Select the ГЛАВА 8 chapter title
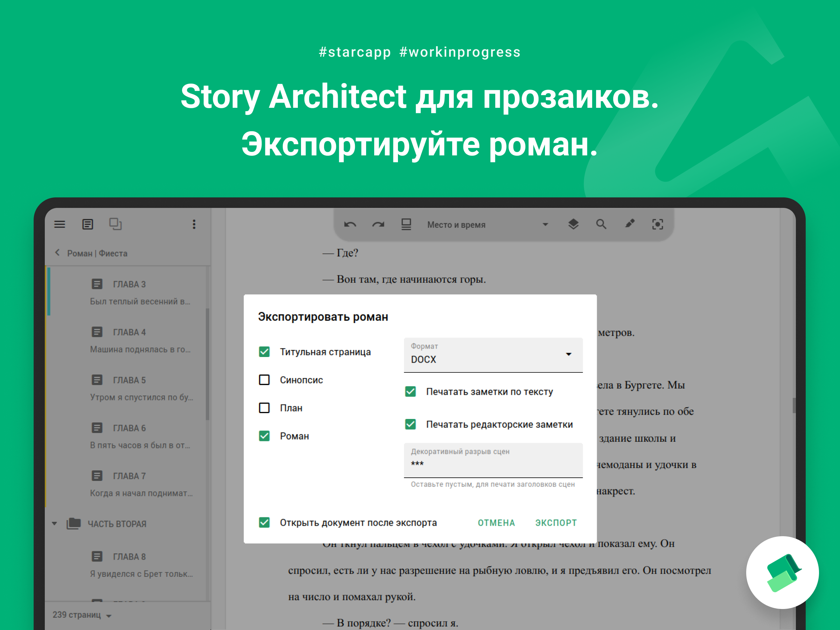Image resolution: width=840 pixels, height=630 pixels. click(129, 557)
